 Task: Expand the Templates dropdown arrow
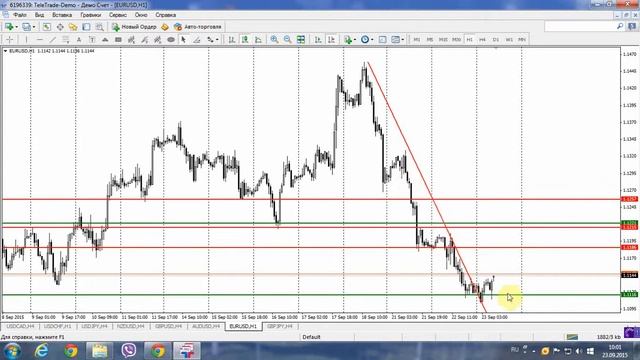click(402, 40)
